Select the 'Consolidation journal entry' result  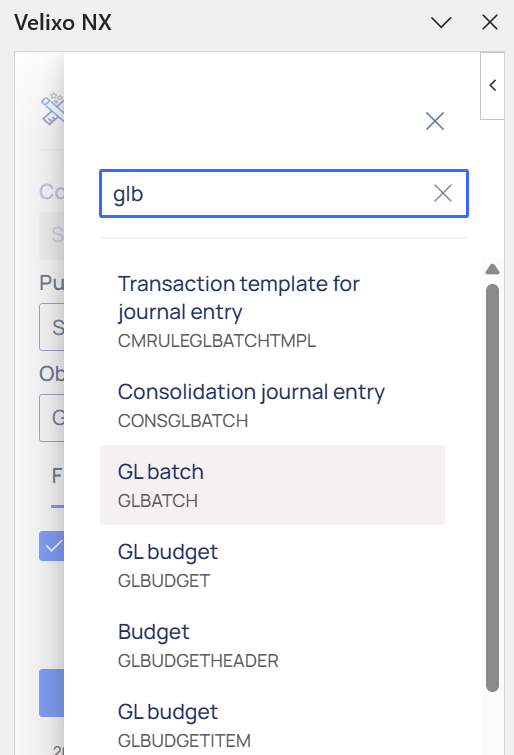pyautogui.click(x=272, y=405)
